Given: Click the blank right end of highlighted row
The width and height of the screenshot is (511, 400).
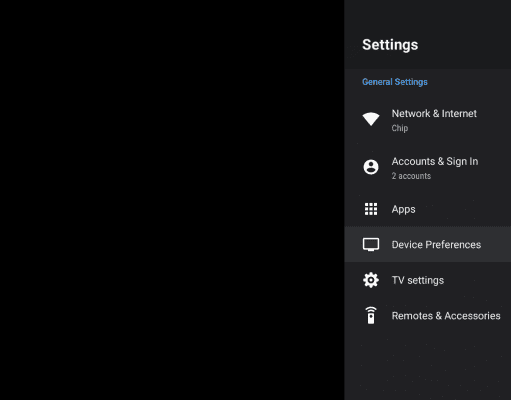Looking at the screenshot, I should tap(496, 244).
